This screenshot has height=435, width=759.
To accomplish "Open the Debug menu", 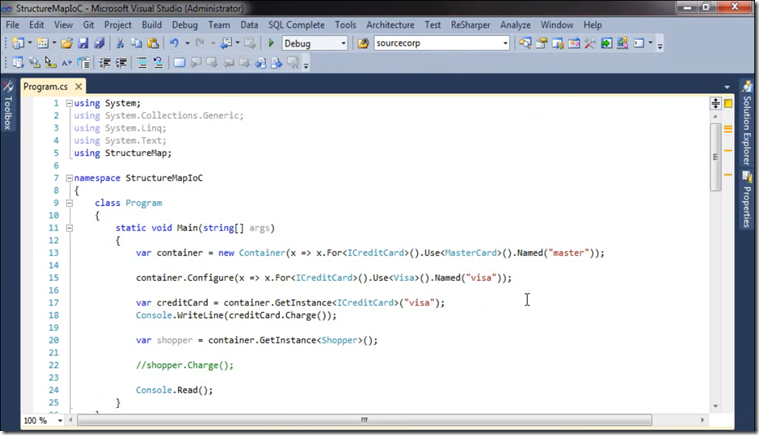I will coord(184,25).
